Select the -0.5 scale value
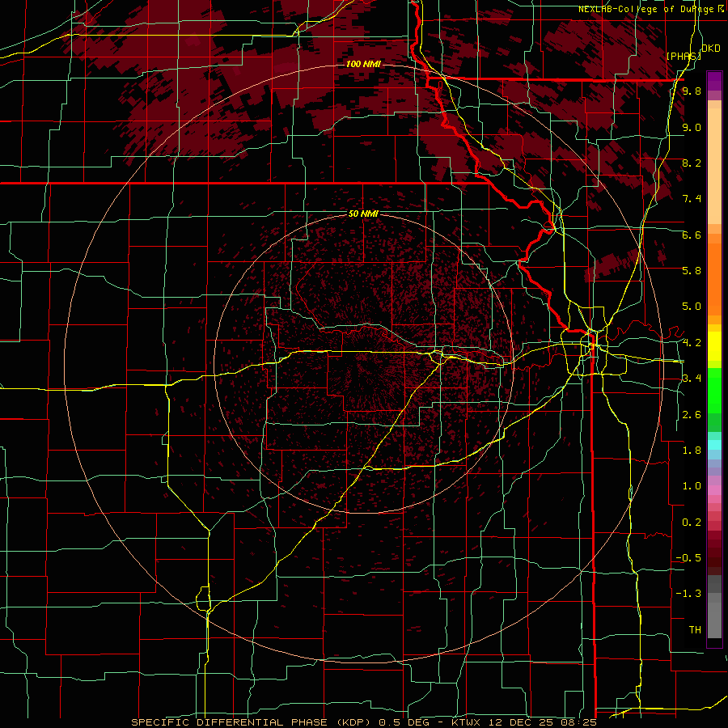 click(x=688, y=558)
